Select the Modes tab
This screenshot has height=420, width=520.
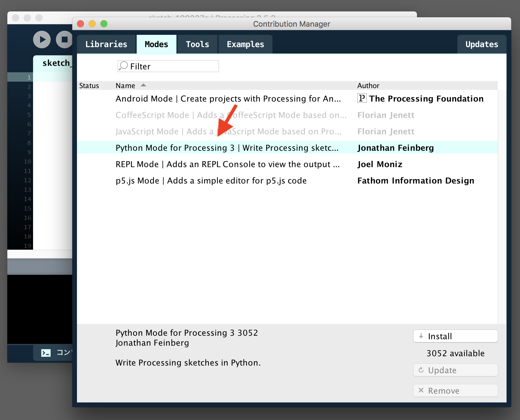pyautogui.click(x=156, y=44)
